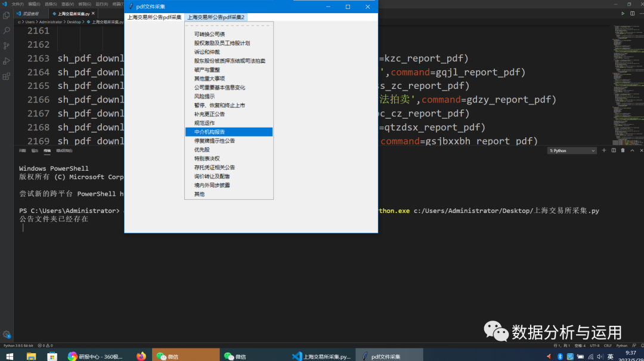Screen dimensions: 644x361
Task: Open the Manage gear in VS Code
Action: pyautogui.click(x=6, y=334)
